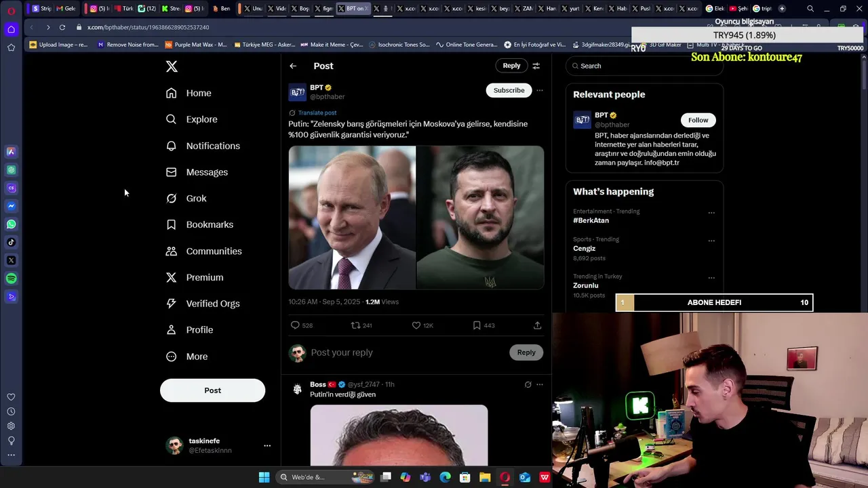The image size is (868, 488).
Task: Expand the More menu in sidebar
Action: 187,357
